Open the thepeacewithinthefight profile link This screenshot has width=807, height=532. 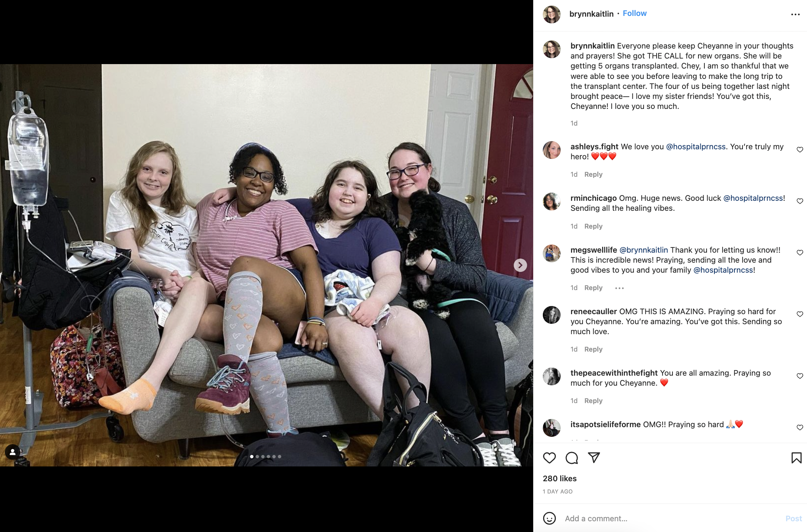[x=614, y=373]
